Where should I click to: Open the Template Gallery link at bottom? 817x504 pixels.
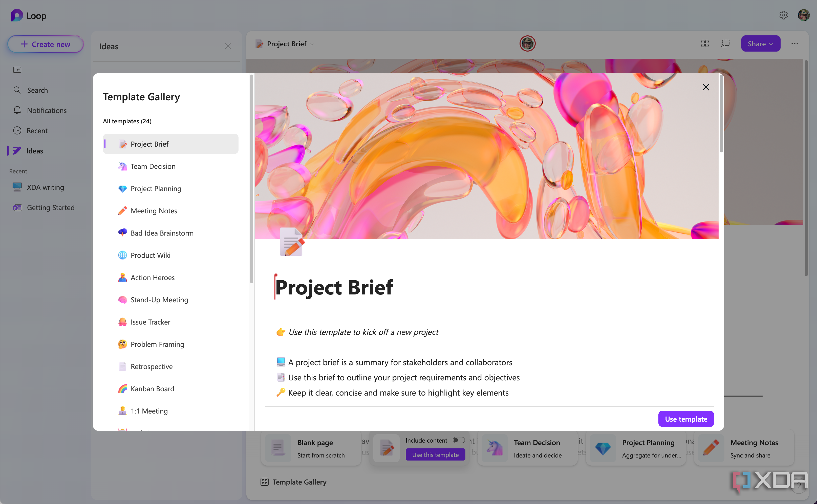293,482
